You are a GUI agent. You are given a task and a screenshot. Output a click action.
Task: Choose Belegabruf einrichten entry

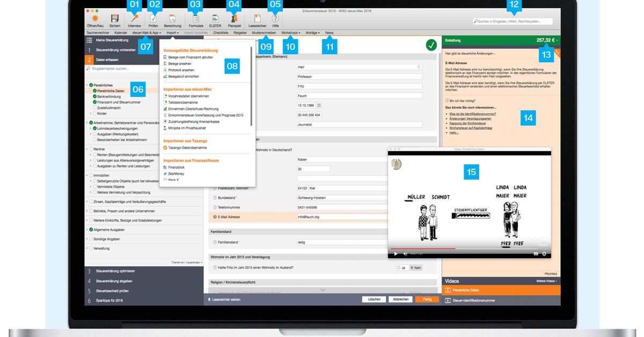pyautogui.click(x=182, y=76)
